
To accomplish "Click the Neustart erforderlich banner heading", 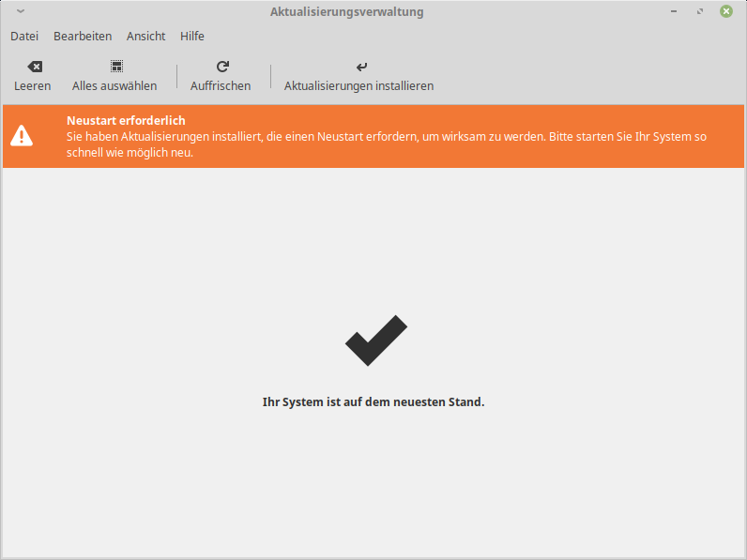I will point(126,120).
